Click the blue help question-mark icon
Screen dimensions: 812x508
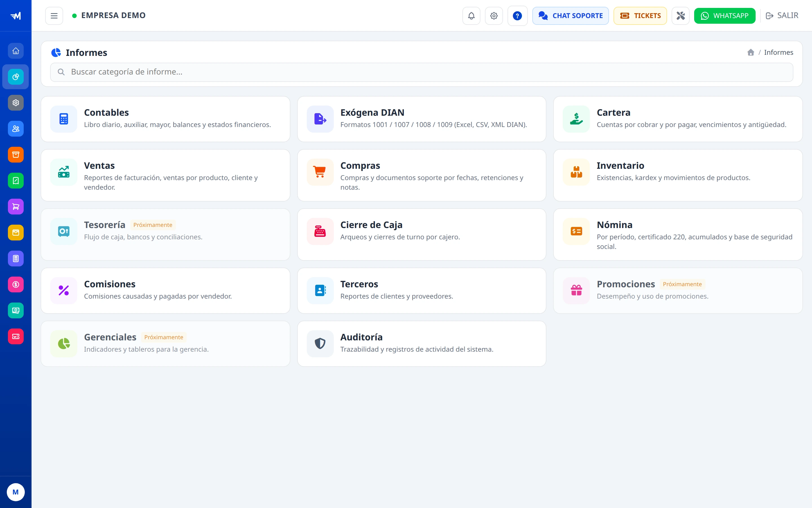pos(517,16)
